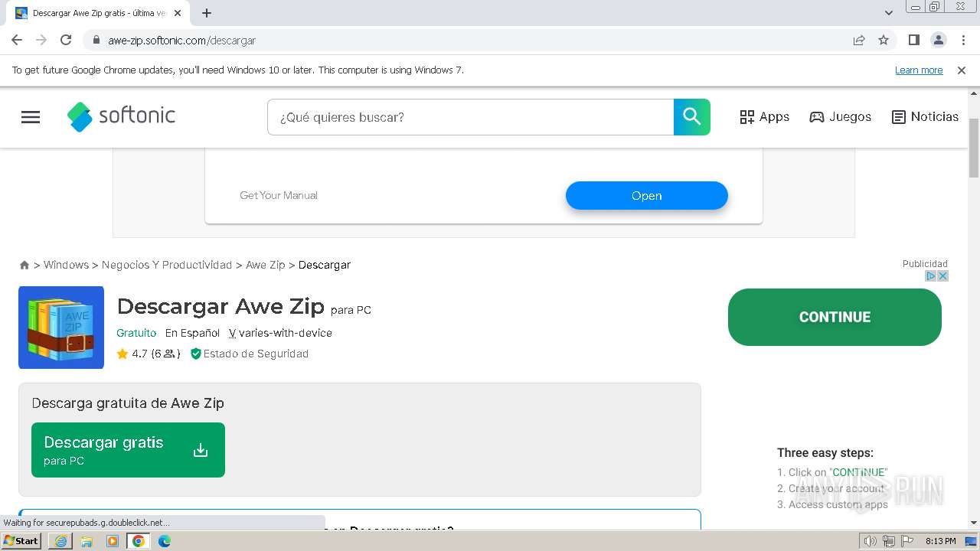Screen dimensions: 980x551
Task: Open Estado de Seguridad shield info
Action: (249, 354)
